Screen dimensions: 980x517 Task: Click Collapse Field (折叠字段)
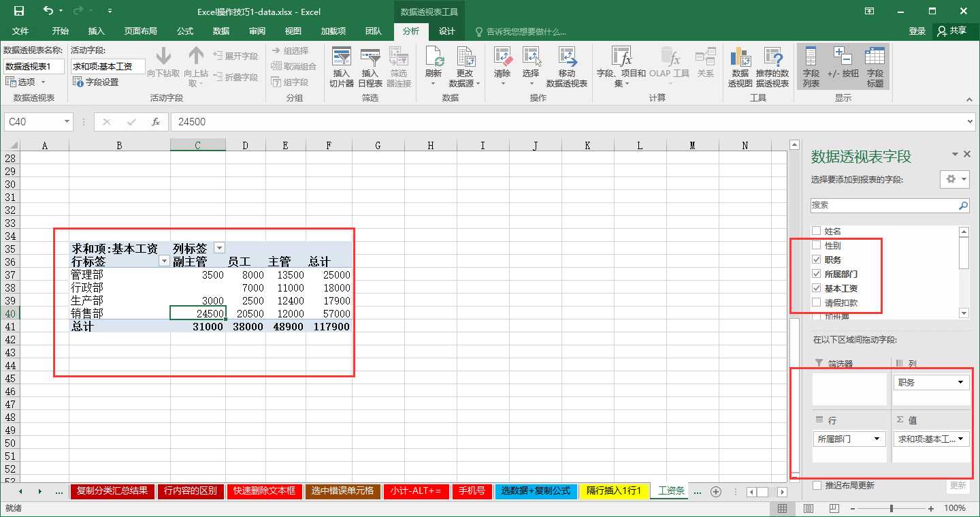coord(235,77)
